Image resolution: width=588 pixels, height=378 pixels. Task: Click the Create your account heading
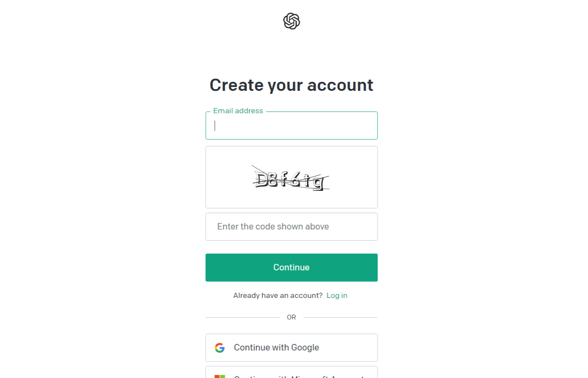coord(291,85)
